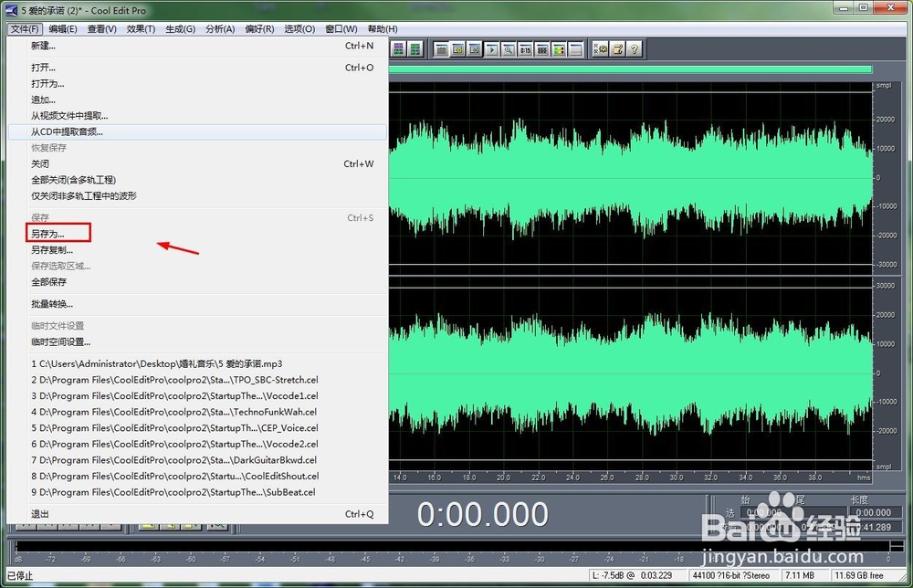The image size is (913, 588).
Task: Toggle the play list window icon
Action: pyautogui.click(x=475, y=50)
